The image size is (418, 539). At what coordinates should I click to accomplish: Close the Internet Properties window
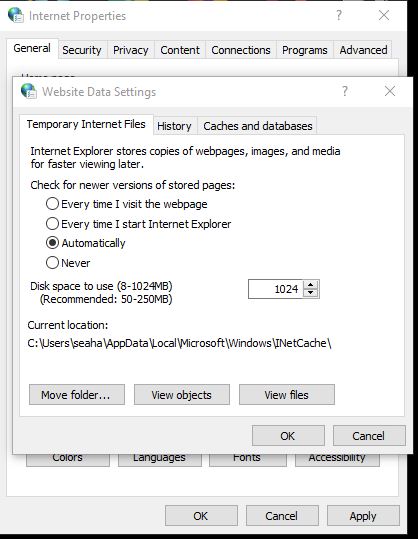point(384,15)
